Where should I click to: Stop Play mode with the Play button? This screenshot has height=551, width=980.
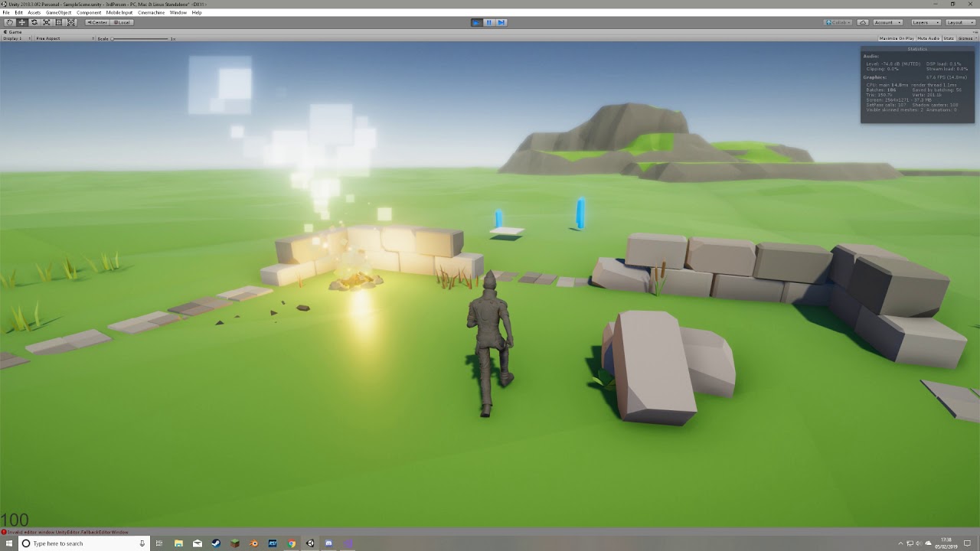(x=476, y=22)
